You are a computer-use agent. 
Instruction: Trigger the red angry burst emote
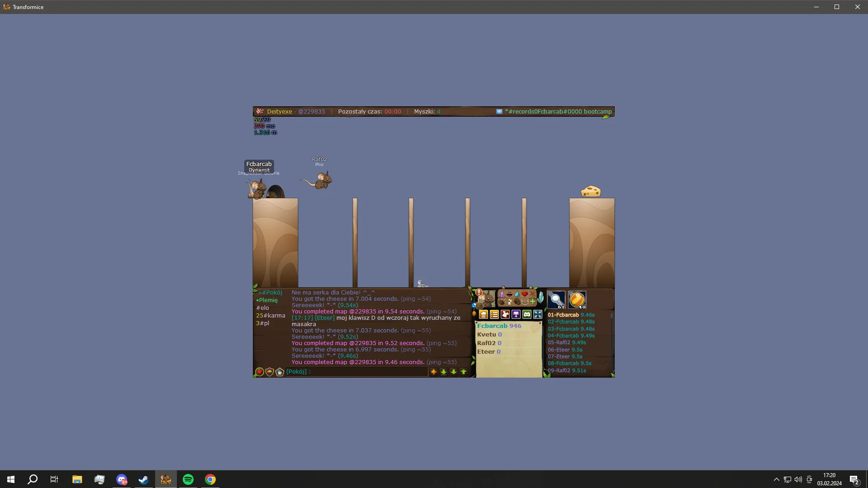pos(532,294)
